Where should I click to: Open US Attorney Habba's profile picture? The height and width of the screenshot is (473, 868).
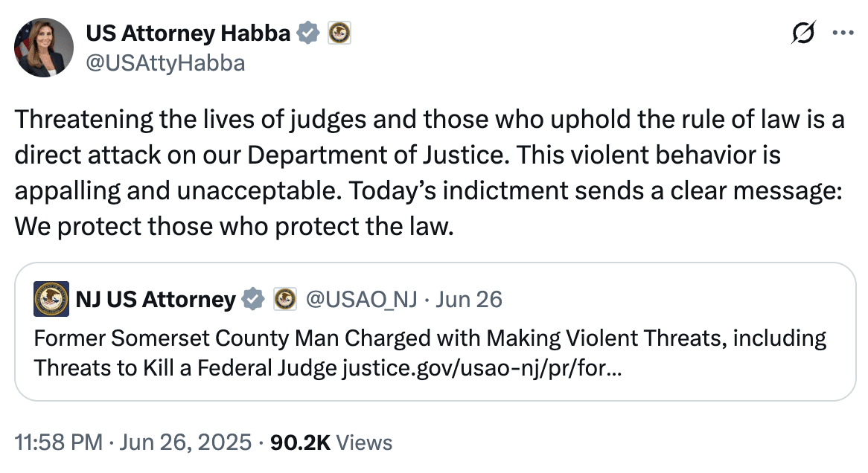tap(45, 48)
